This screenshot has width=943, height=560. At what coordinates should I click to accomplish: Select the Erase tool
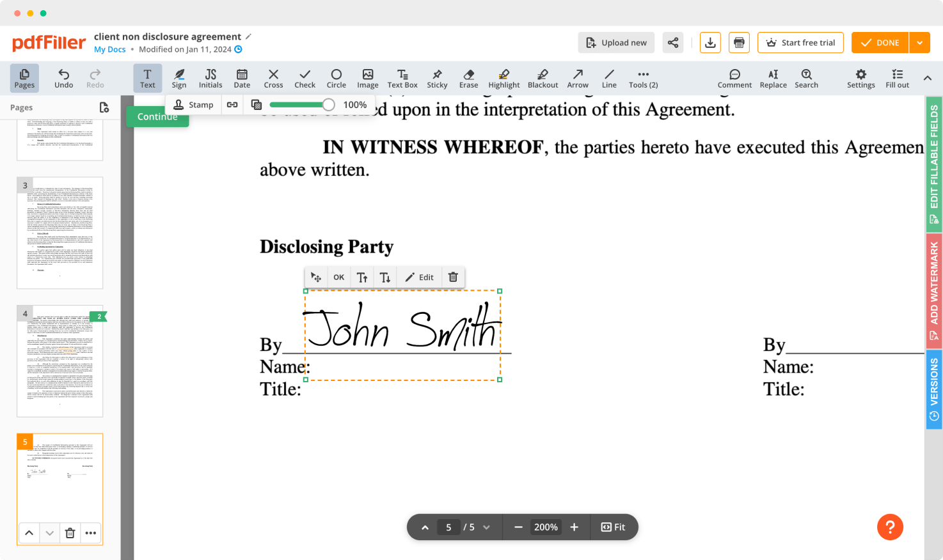(468, 78)
